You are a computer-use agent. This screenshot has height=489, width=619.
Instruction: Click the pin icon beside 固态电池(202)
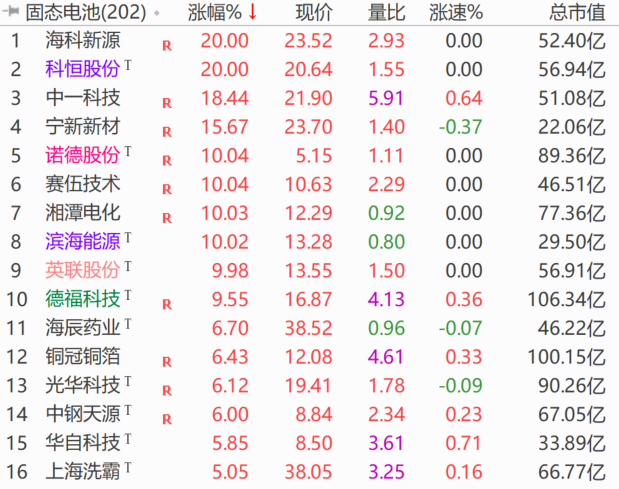(x=11, y=11)
